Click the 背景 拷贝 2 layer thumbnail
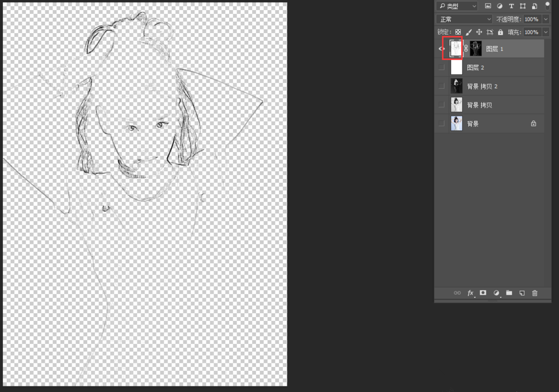Screen dimensions: 559x392 (456, 86)
